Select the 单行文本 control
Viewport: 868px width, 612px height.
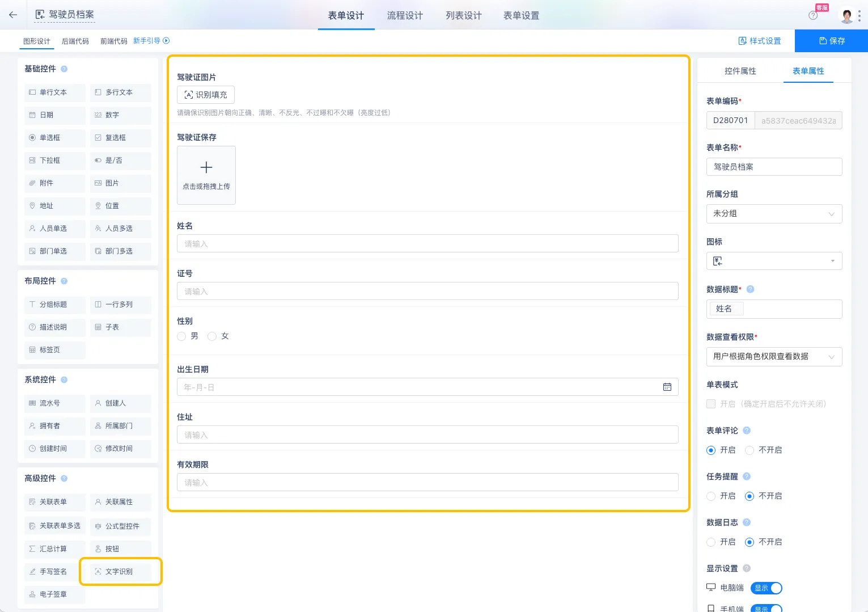point(54,92)
